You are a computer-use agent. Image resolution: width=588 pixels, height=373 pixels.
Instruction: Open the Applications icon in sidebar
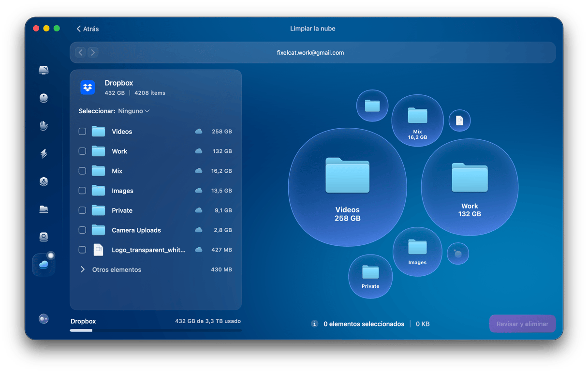coord(44,181)
